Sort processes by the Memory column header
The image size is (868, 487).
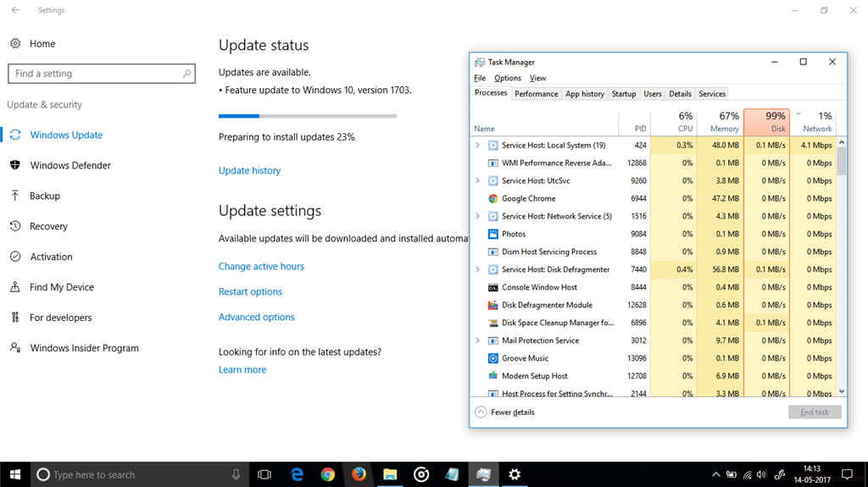(721, 122)
